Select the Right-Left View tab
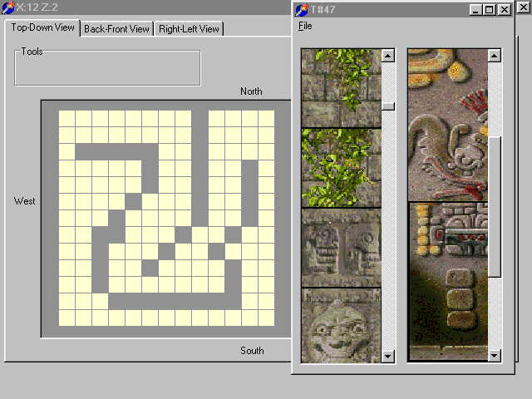The image size is (532, 399). [189, 29]
